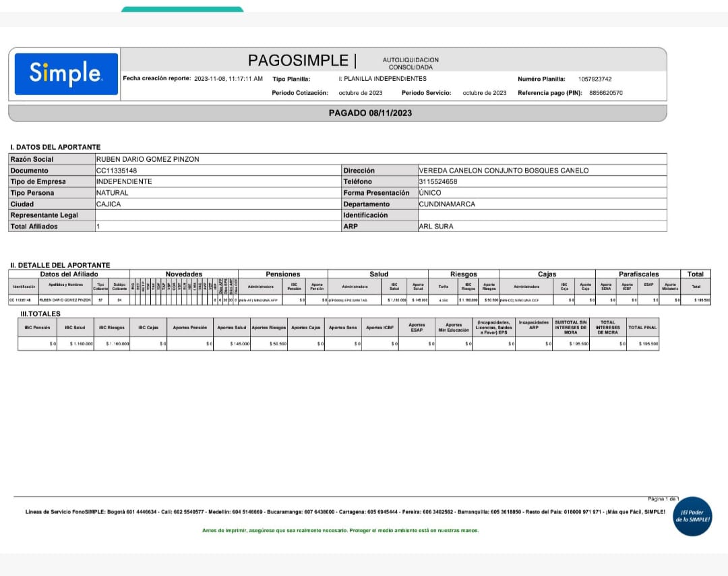The image size is (728, 576).
Task: Click the TOTAL FINAL column header in totals
Action: point(642,327)
